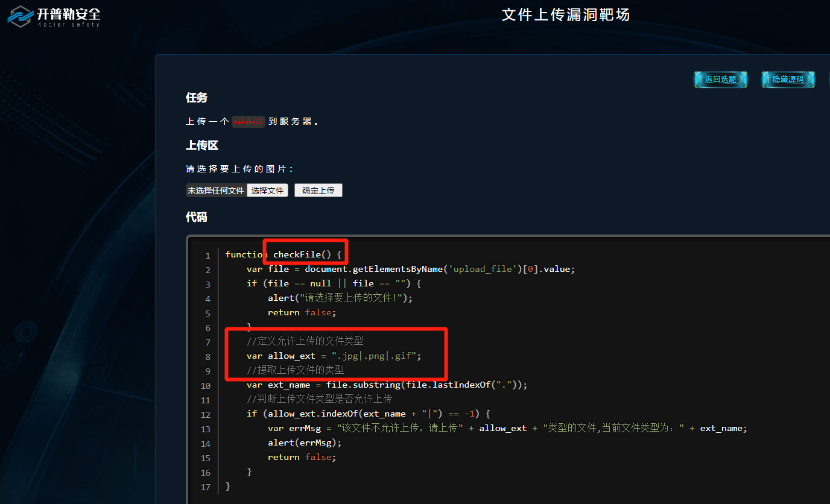Click the alert(errMsg) statement on line 14
Image resolution: width=830 pixels, height=504 pixels.
coord(304,442)
